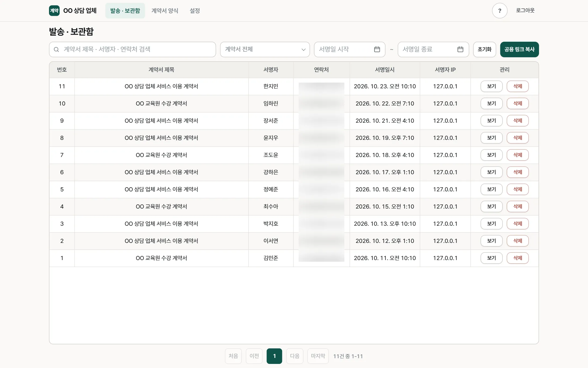Click the 연락처 column header
Image resolution: width=588 pixels, height=368 pixels.
321,70
